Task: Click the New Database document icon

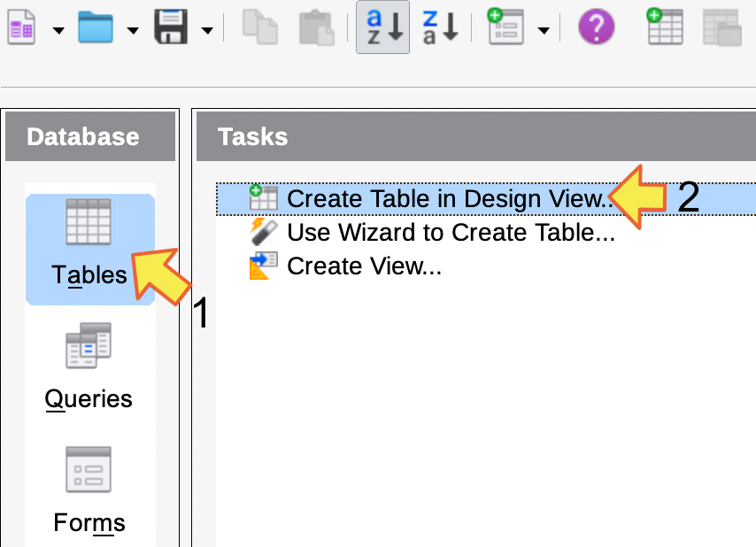Action: tap(21, 27)
